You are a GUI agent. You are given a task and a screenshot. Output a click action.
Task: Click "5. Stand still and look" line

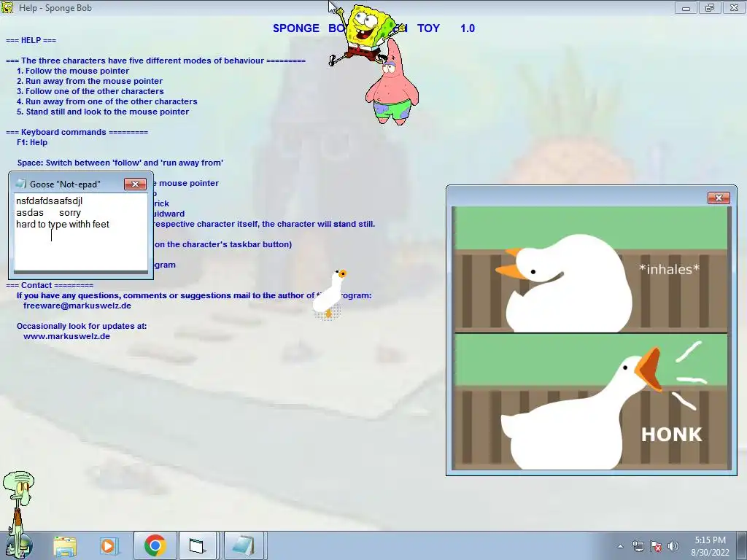pyautogui.click(x=102, y=112)
